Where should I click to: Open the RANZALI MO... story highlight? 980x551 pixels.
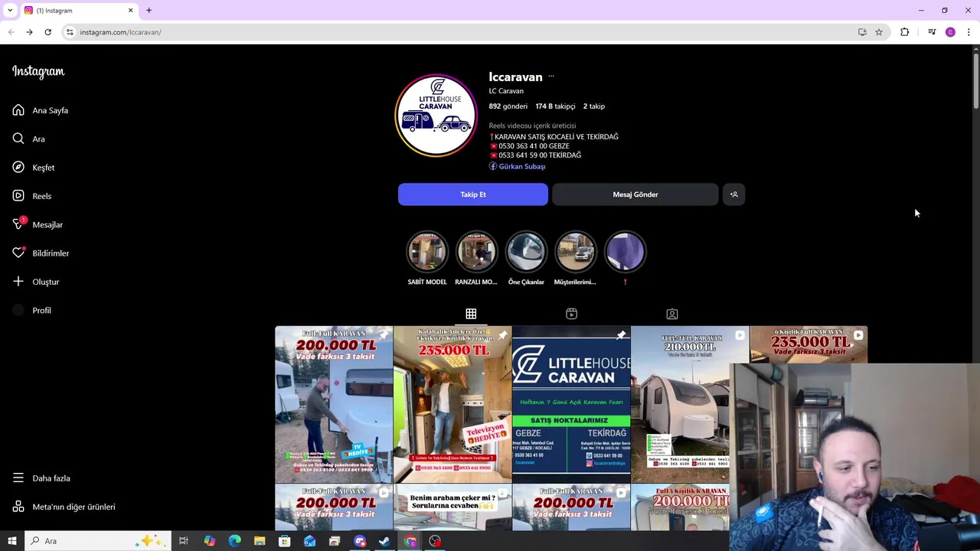click(476, 252)
